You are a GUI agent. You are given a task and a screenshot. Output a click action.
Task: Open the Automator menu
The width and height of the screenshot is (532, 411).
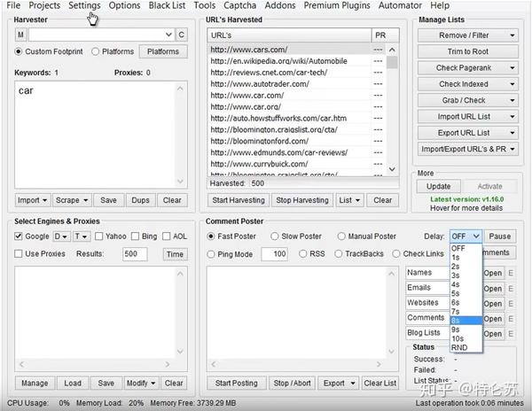pos(401,5)
